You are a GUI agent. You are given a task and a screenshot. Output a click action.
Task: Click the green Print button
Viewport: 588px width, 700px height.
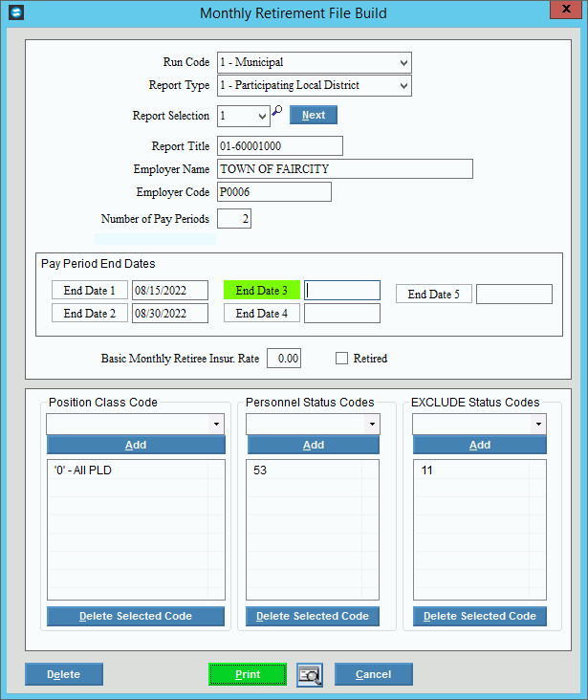(248, 674)
